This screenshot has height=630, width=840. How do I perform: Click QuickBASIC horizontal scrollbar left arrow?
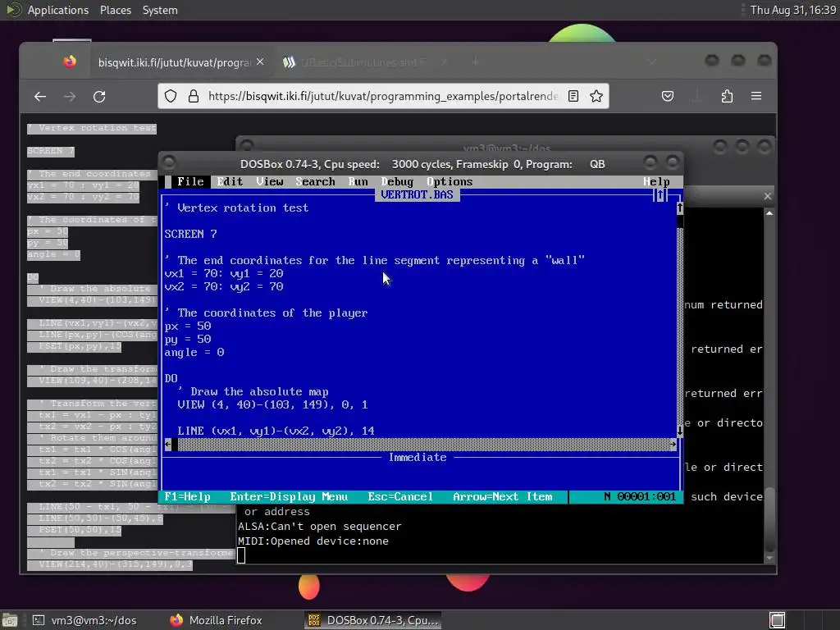[168, 444]
